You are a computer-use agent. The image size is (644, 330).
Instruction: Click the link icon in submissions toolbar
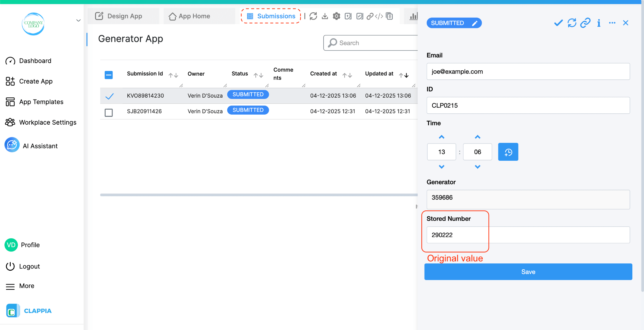pyautogui.click(x=370, y=16)
